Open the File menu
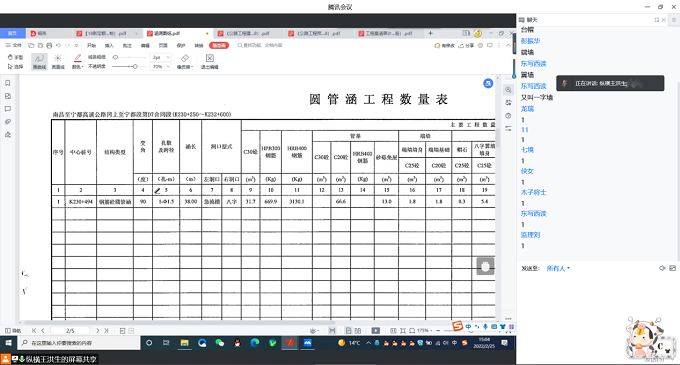 coord(14,45)
